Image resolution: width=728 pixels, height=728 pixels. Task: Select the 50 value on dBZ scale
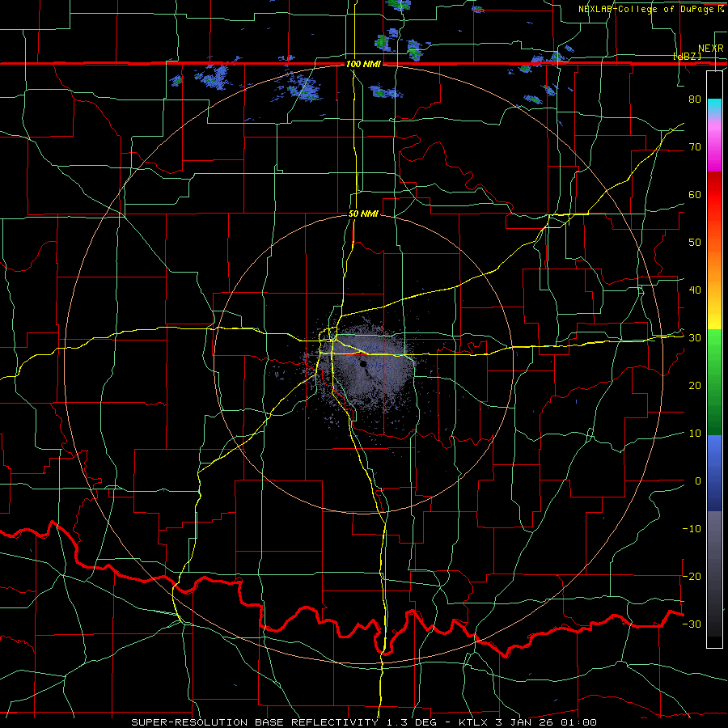click(x=695, y=242)
